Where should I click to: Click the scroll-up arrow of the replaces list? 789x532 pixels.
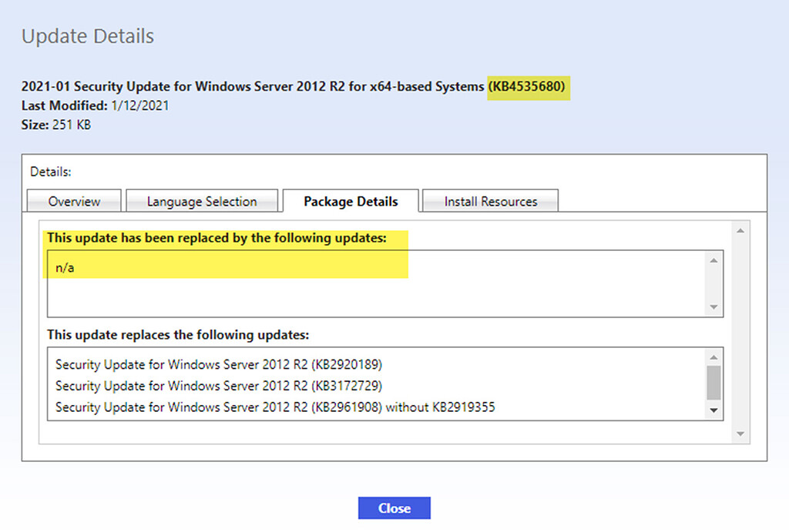(x=715, y=356)
